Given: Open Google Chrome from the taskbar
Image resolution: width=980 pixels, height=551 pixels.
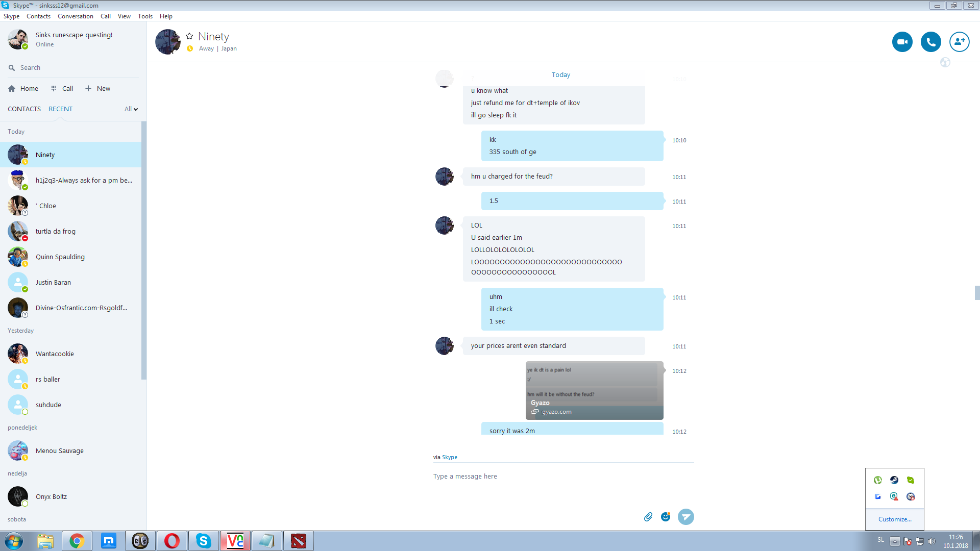Looking at the screenshot, I should (77, 541).
